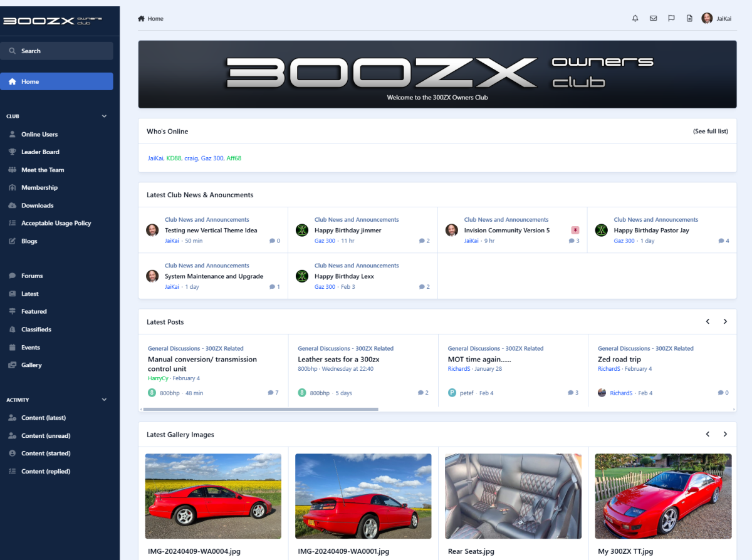
Task: Click the reports flag icon
Action: 671,19
